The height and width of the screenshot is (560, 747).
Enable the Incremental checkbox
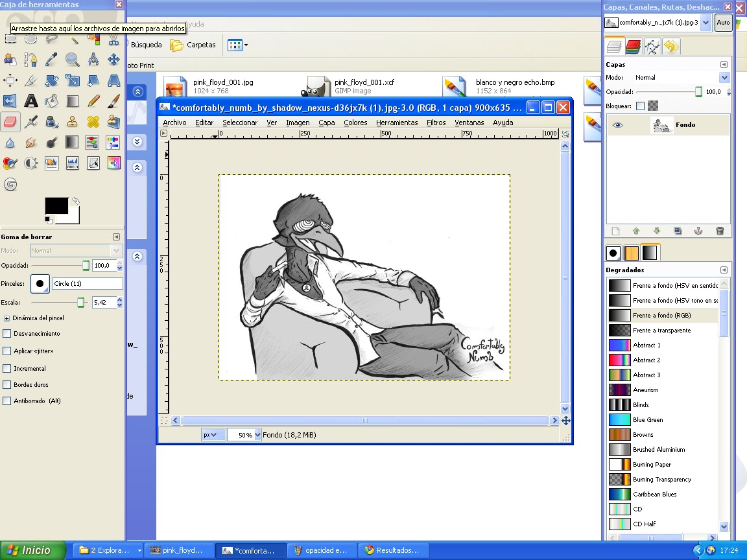pyautogui.click(x=6, y=368)
